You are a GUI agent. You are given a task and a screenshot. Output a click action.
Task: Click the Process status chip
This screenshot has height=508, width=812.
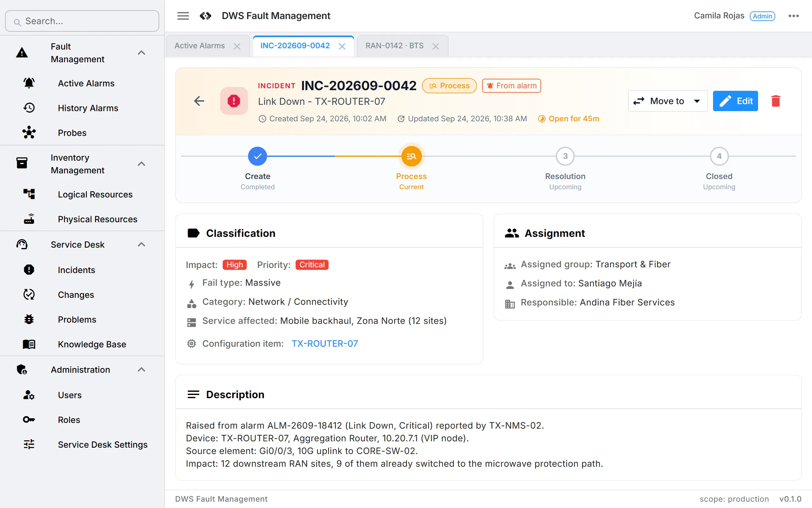coord(449,86)
